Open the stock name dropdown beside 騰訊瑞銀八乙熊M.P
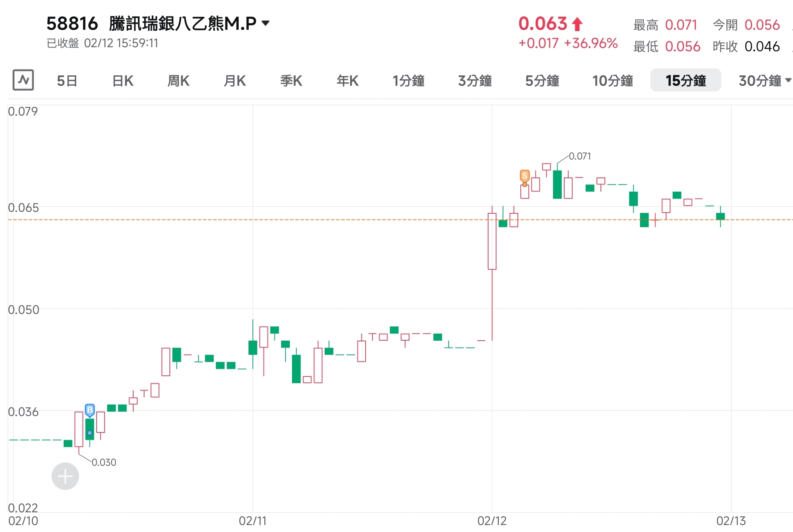793x532 pixels. point(266,23)
